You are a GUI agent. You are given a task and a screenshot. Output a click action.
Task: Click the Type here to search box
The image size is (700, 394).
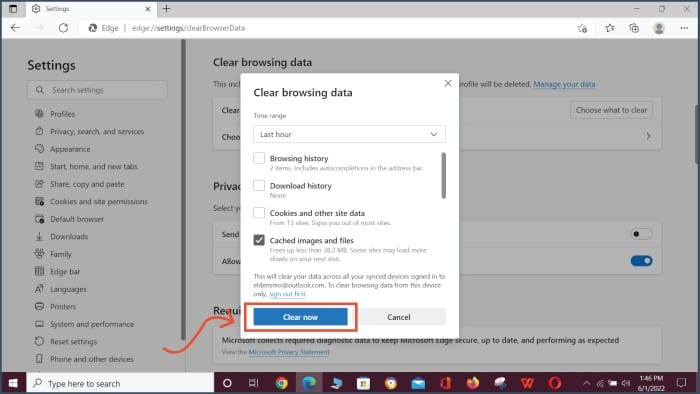120,383
